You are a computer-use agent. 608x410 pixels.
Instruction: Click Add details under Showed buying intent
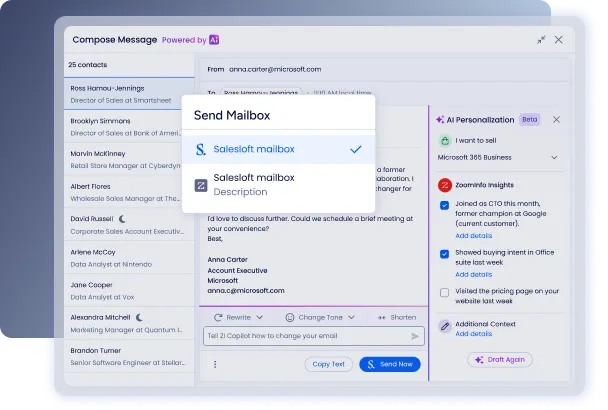[473, 275]
